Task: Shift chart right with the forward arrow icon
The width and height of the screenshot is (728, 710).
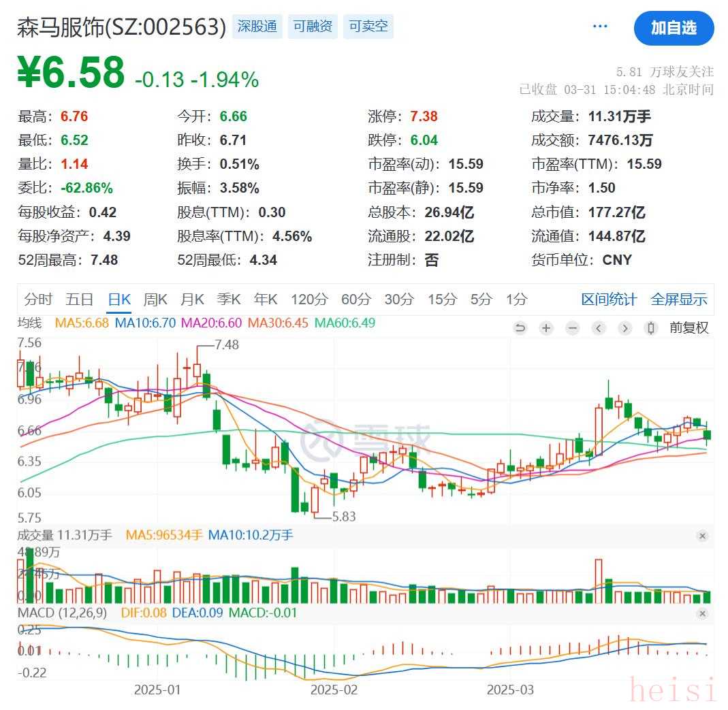Action: [x=625, y=328]
